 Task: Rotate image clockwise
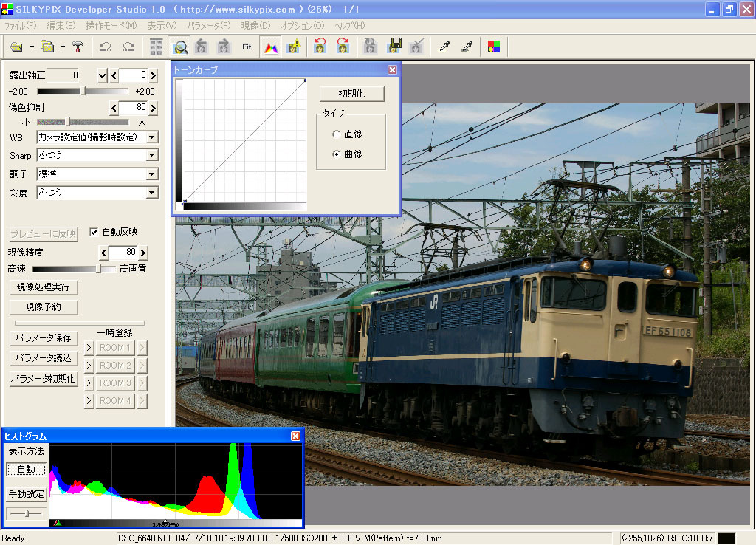343,47
